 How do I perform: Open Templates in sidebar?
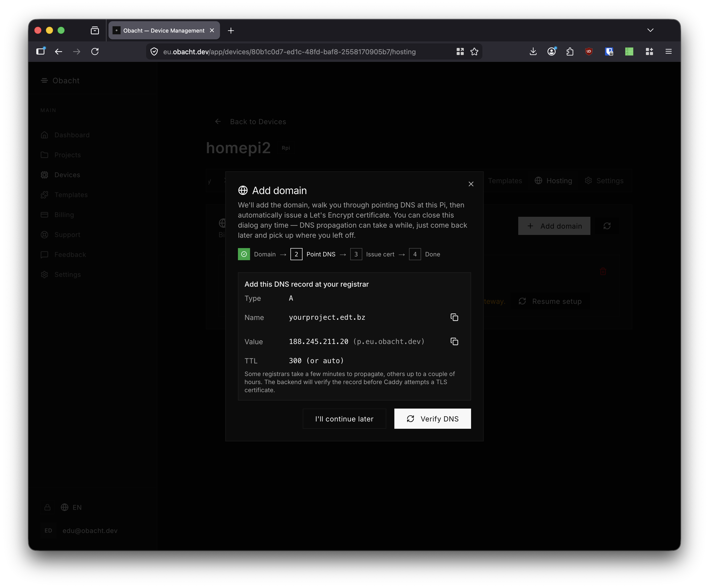tap(64, 195)
